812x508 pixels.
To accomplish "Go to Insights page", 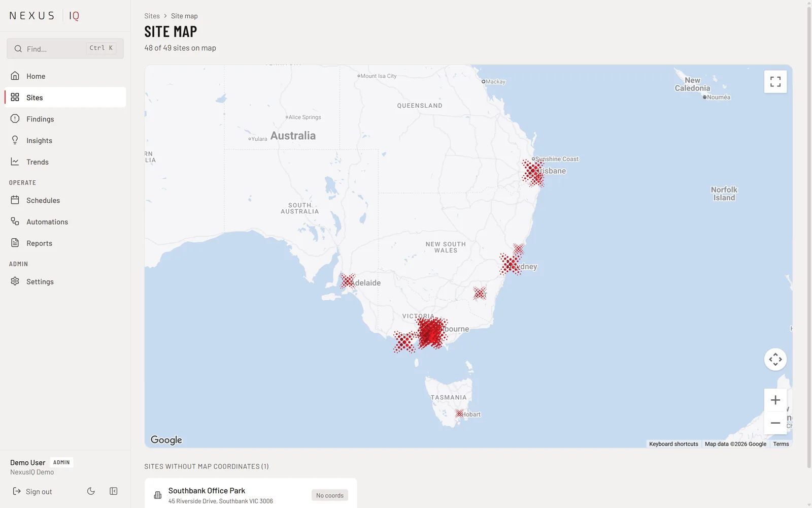I will (x=65, y=140).
